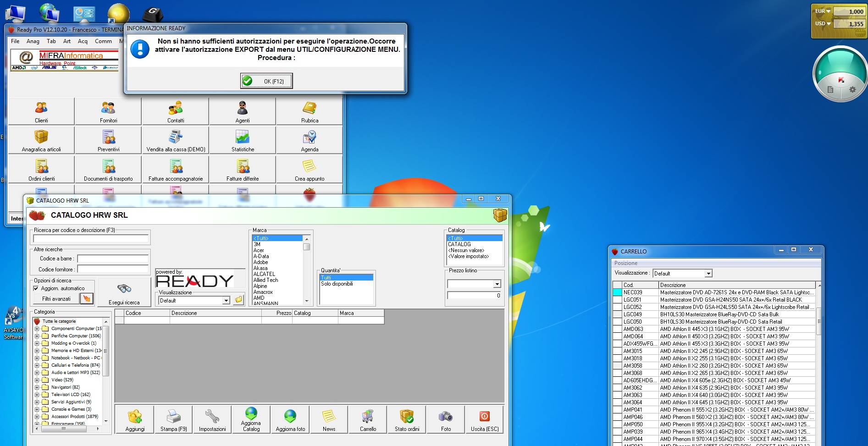Open Vendita alla cassa (DEMO)

coord(176,140)
